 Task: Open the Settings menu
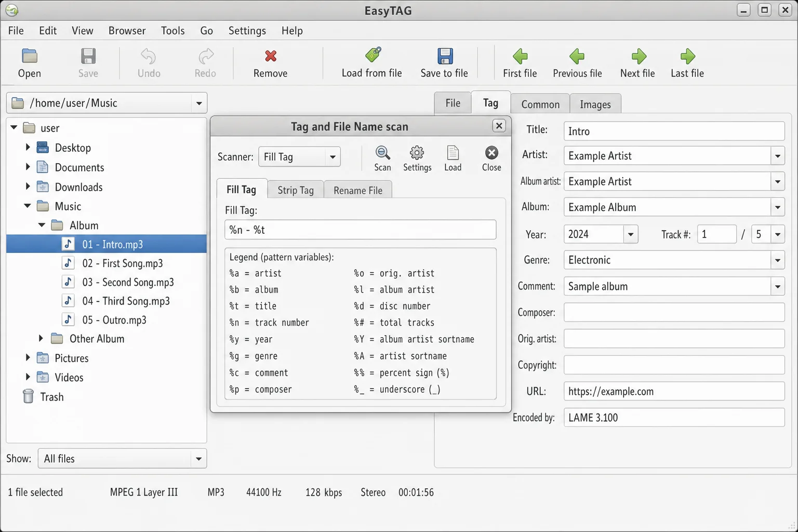pyautogui.click(x=247, y=31)
